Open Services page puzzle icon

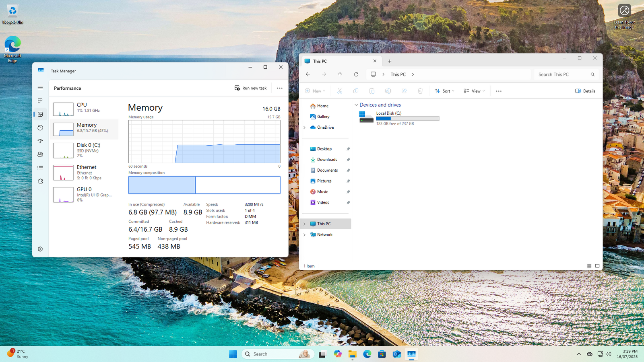(x=40, y=181)
